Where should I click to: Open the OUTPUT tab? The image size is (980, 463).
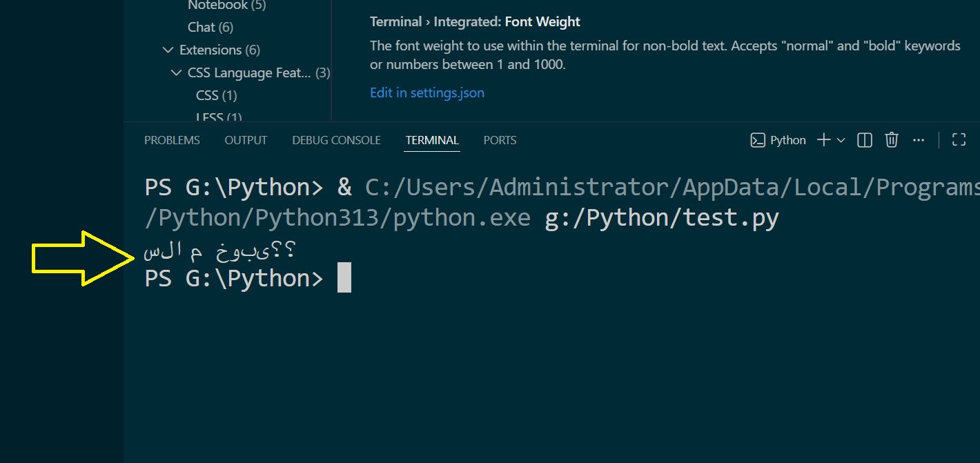[246, 140]
